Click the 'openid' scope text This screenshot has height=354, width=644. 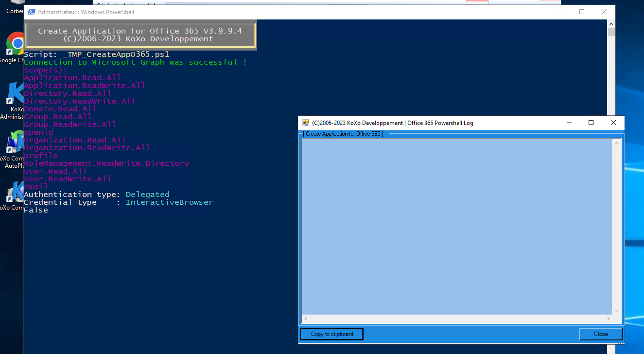coord(38,132)
